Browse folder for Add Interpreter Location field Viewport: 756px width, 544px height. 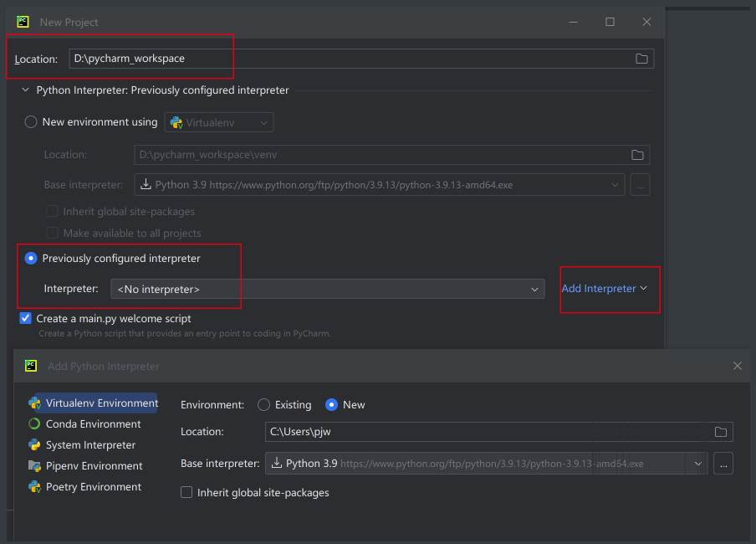[720, 432]
